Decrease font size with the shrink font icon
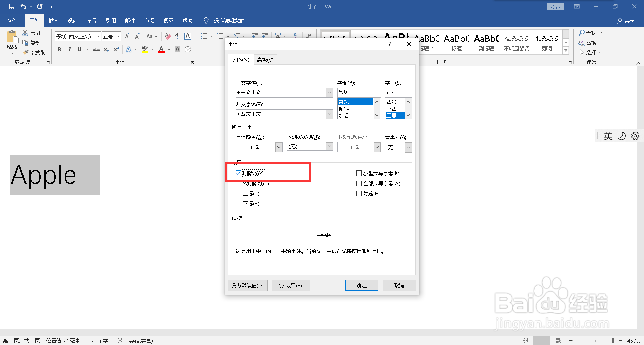The height and width of the screenshot is (345, 644). pos(137,36)
